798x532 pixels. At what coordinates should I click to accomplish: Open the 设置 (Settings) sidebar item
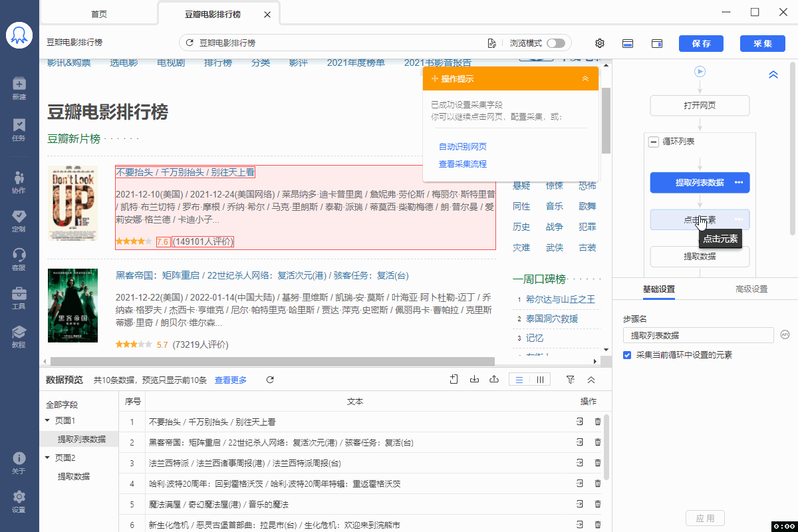(19, 501)
